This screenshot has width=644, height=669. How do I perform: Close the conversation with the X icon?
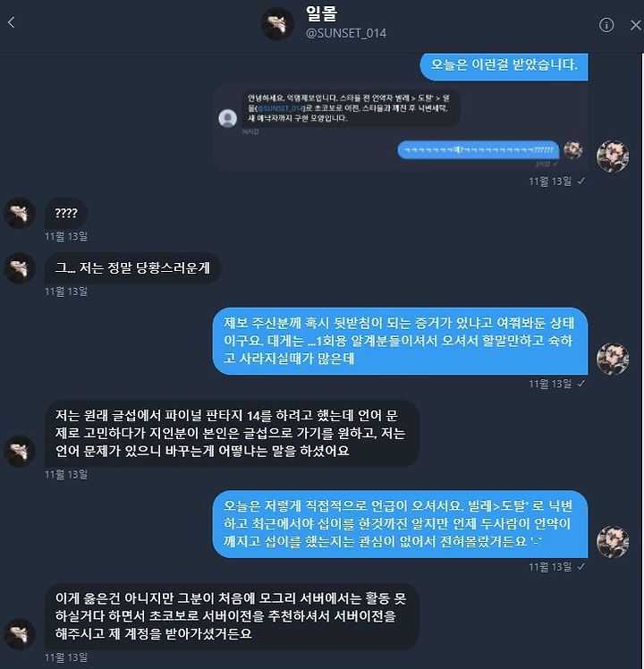(x=636, y=25)
